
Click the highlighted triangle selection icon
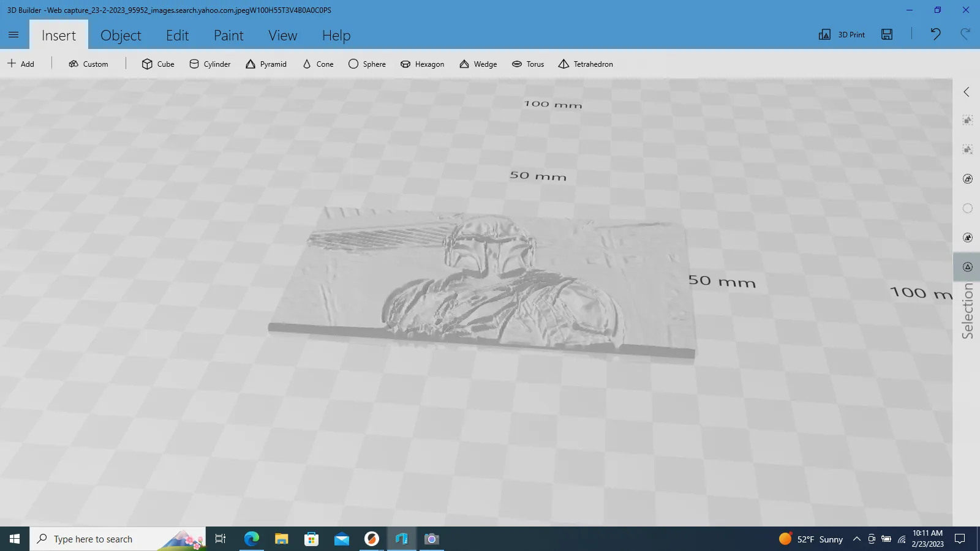[968, 267]
